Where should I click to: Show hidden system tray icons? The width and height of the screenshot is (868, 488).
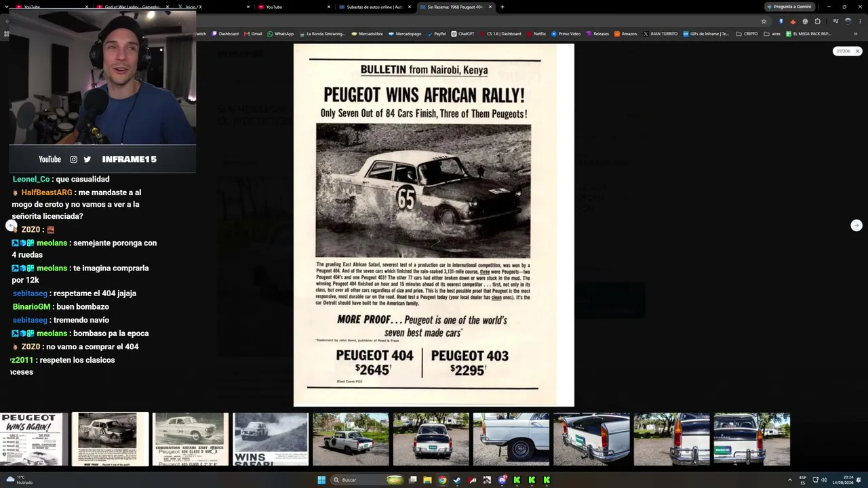tap(789, 480)
